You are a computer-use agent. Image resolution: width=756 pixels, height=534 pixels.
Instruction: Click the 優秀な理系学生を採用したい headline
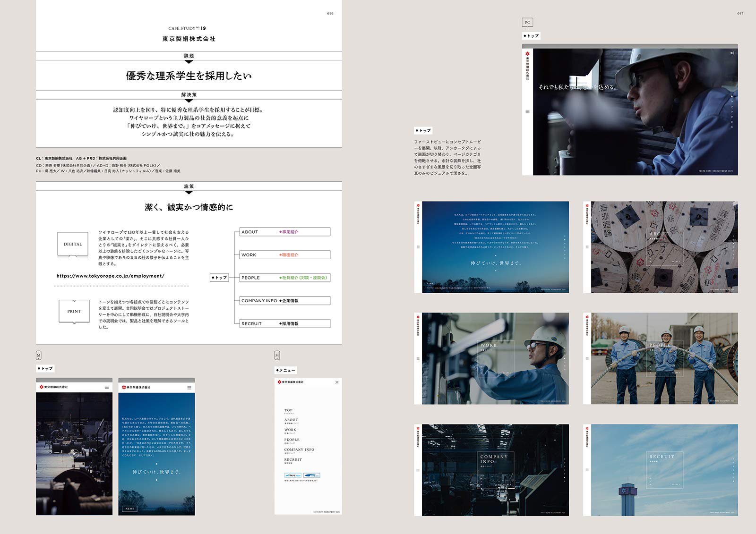tap(189, 76)
